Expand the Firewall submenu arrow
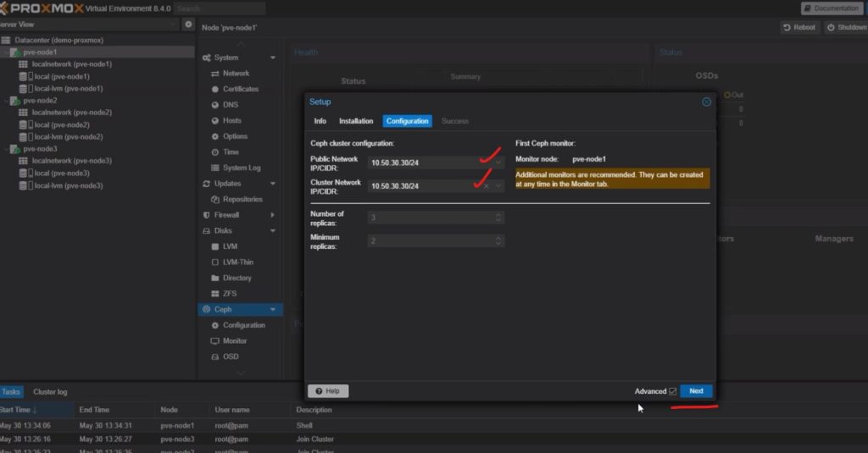868x453 pixels. [272, 215]
